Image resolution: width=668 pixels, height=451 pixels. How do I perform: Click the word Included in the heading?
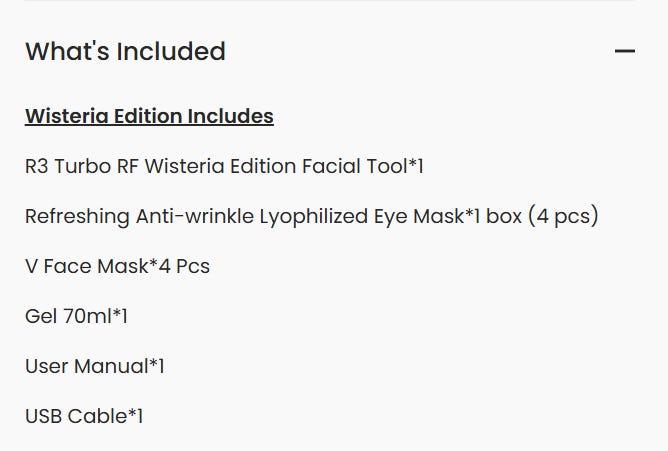[171, 52]
